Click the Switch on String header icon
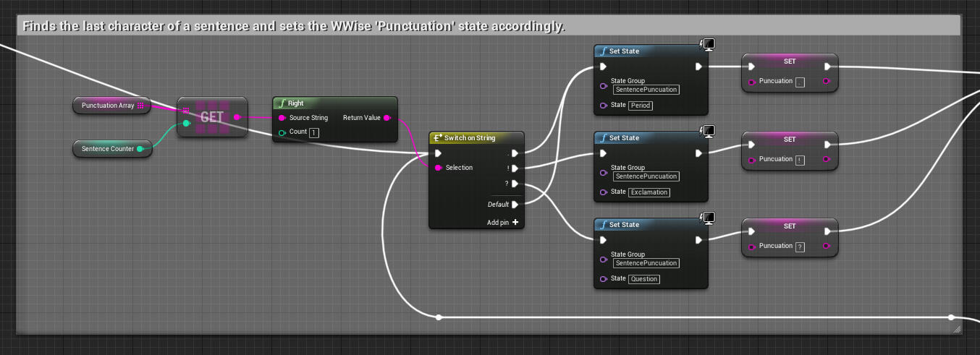980x355 pixels. pos(438,137)
